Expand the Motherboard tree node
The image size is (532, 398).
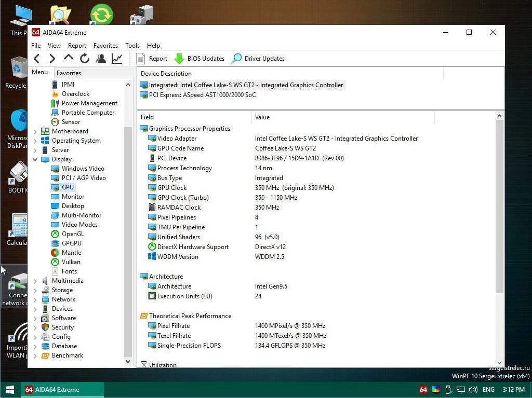(x=35, y=131)
